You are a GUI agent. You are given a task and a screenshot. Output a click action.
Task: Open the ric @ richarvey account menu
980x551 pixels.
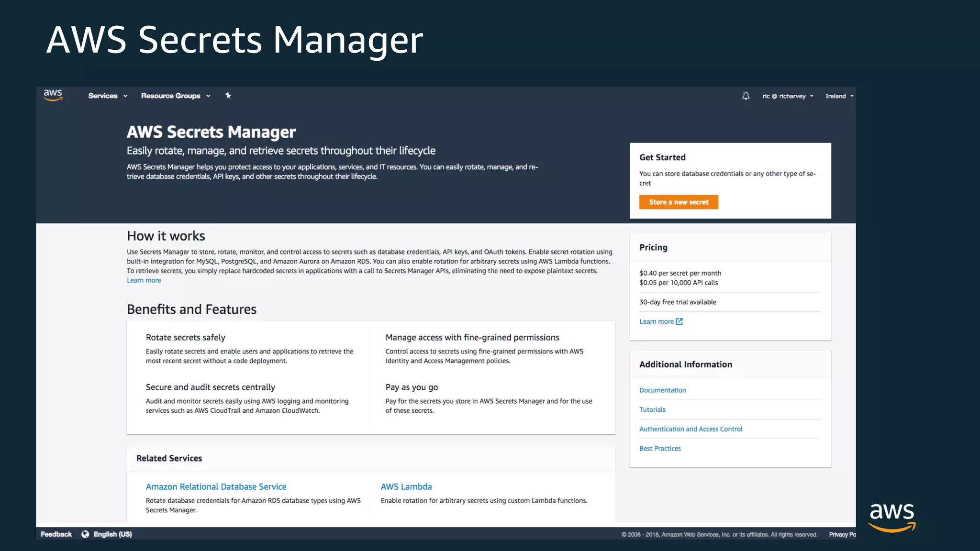[x=788, y=96]
